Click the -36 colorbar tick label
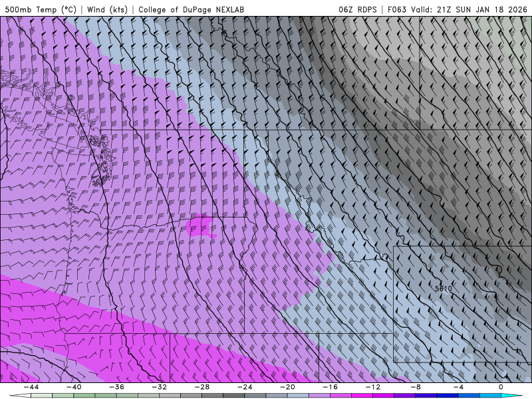Image resolution: width=532 pixels, height=399 pixels. coord(117,387)
